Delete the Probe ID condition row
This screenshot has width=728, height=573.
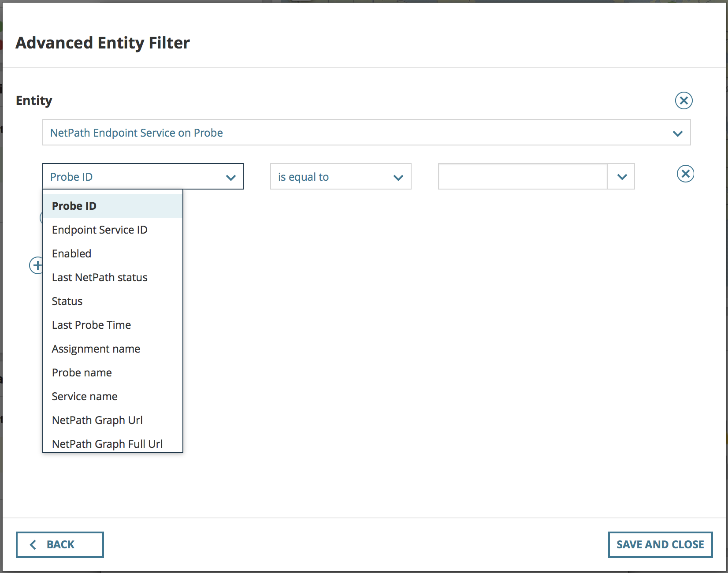tap(685, 174)
